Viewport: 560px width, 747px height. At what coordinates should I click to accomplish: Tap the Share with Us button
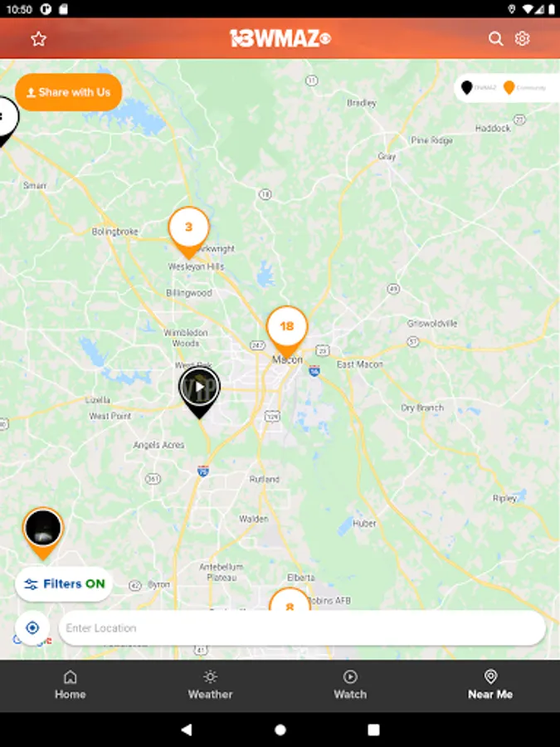click(x=69, y=92)
